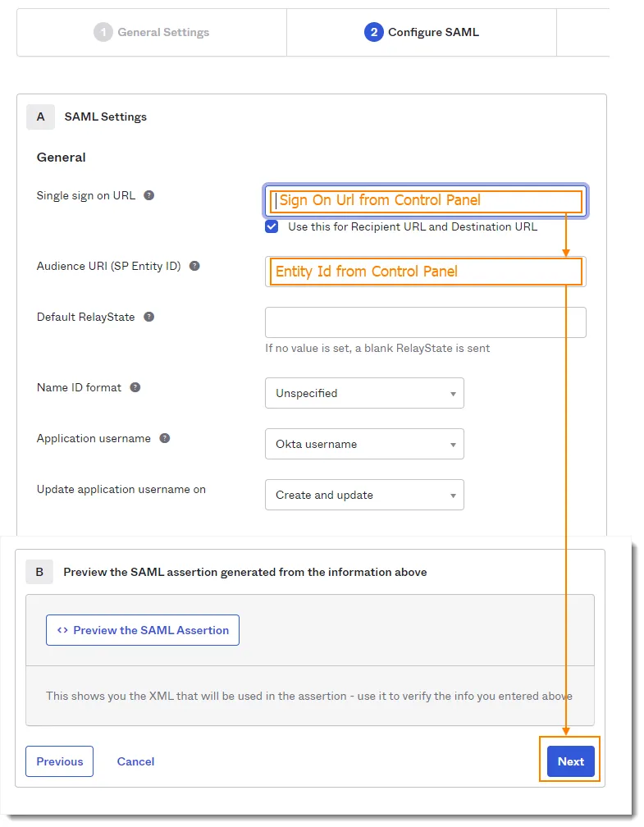Cancel the SAML configuration

coord(135,761)
